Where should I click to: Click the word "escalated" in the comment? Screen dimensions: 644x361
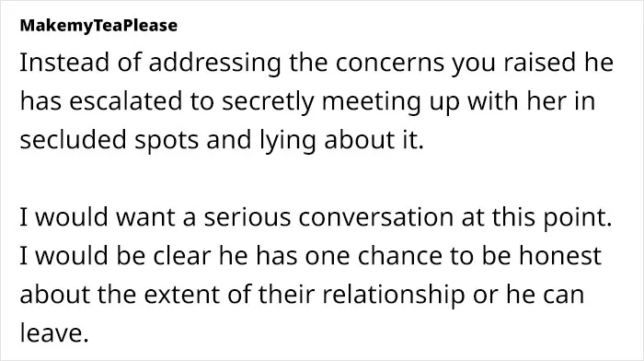pos(125,101)
